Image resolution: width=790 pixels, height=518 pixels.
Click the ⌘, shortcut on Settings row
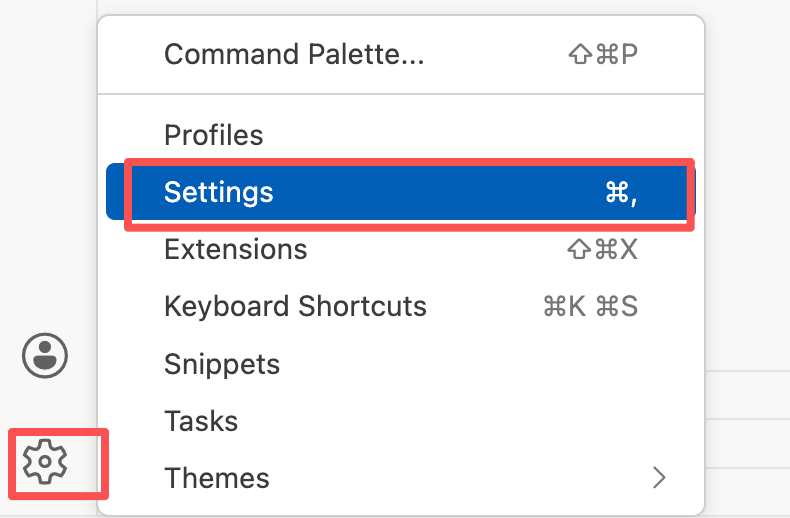(x=621, y=193)
